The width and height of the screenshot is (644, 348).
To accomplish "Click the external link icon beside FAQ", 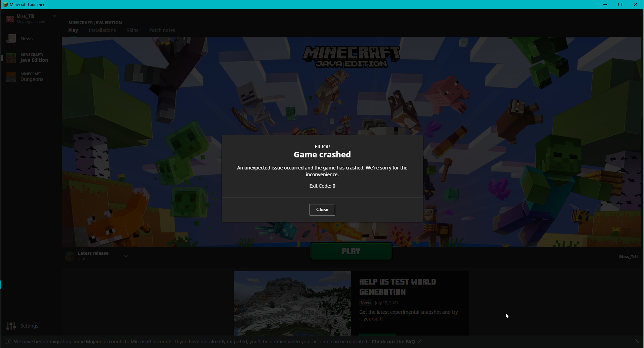I will pyautogui.click(x=419, y=342).
